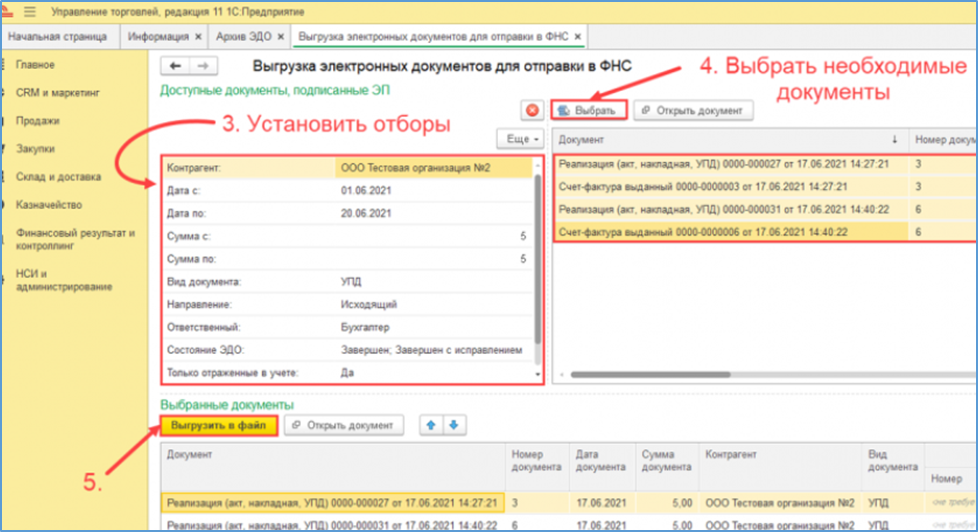Select Реализация 0000-000027 in available documents

click(x=724, y=164)
